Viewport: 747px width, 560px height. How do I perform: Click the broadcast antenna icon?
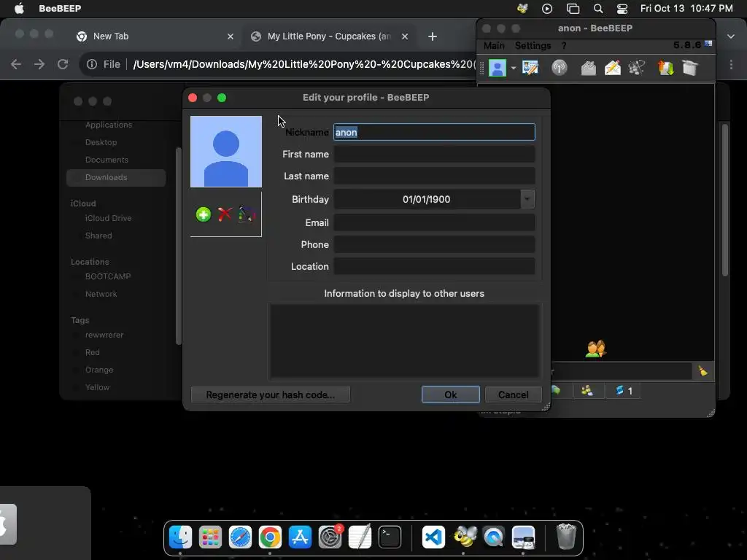click(x=560, y=68)
